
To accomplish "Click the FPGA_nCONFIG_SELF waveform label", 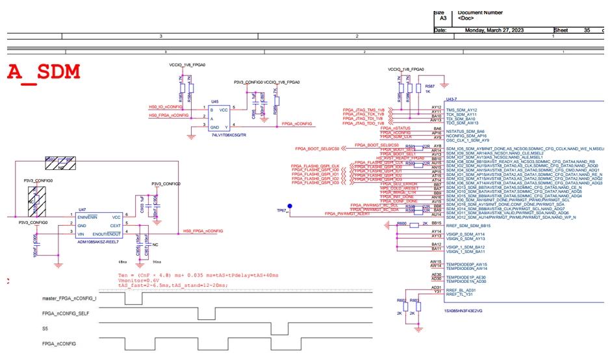I will (x=66, y=313).
